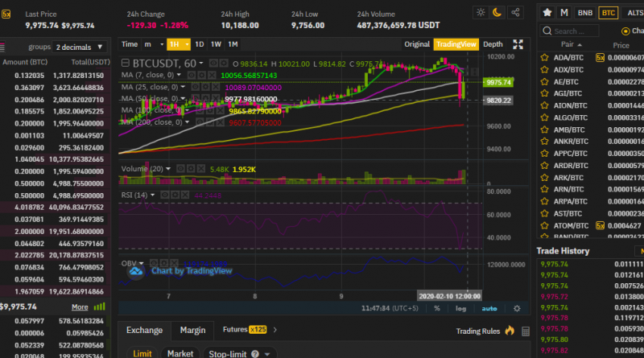Open Futures x125 tab
This screenshot has width=644, height=358.
pyautogui.click(x=245, y=329)
